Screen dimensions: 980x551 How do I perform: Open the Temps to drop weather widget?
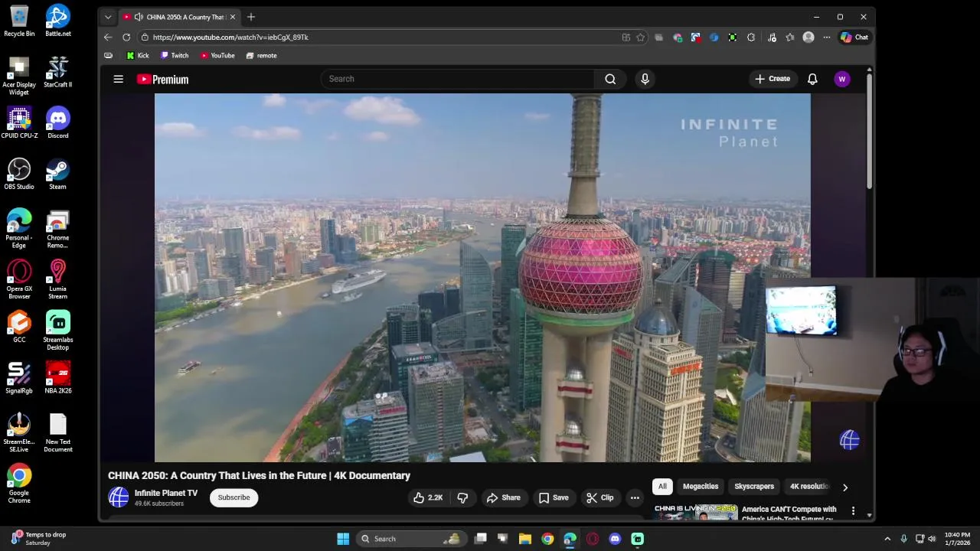pos(37,539)
